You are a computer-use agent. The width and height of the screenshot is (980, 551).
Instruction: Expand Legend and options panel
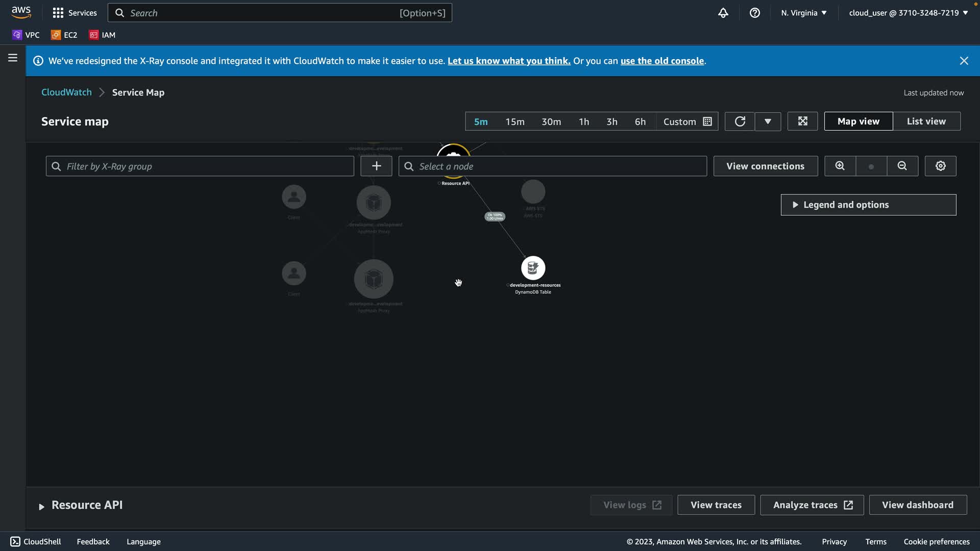pos(868,205)
